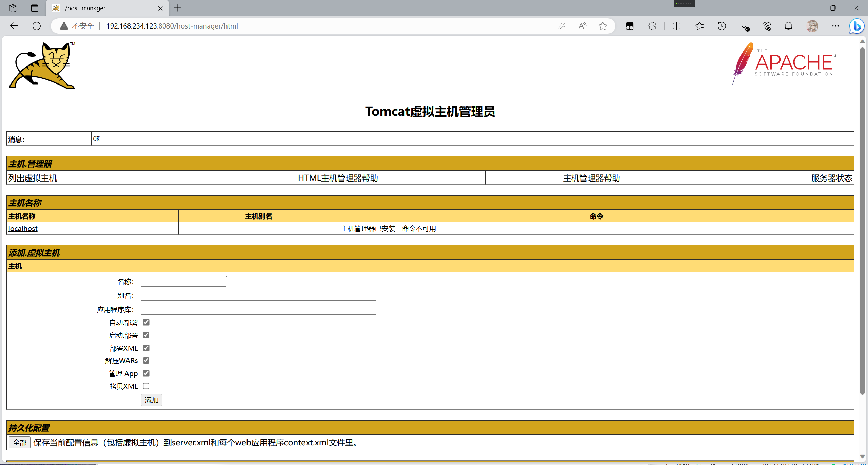Add page to favorites star
The image size is (868, 465).
coord(603,26)
